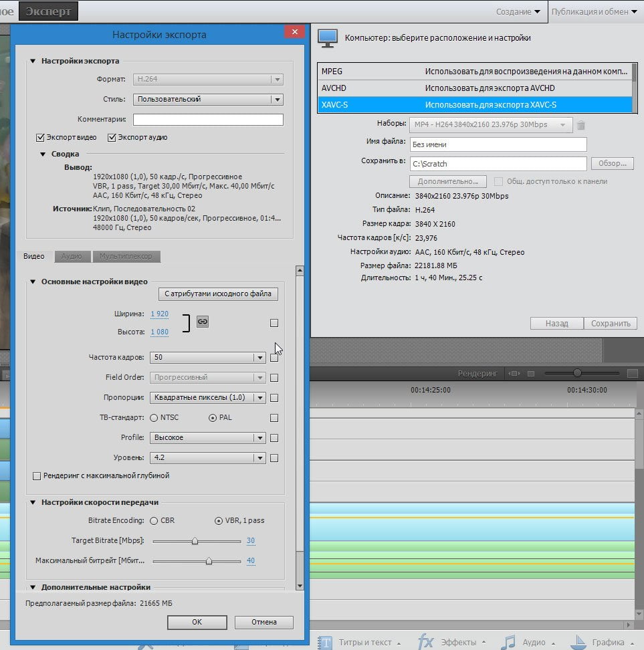The width and height of the screenshot is (644, 650).
Task: Open the Profile Высокое dropdown
Action: click(208, 438)
